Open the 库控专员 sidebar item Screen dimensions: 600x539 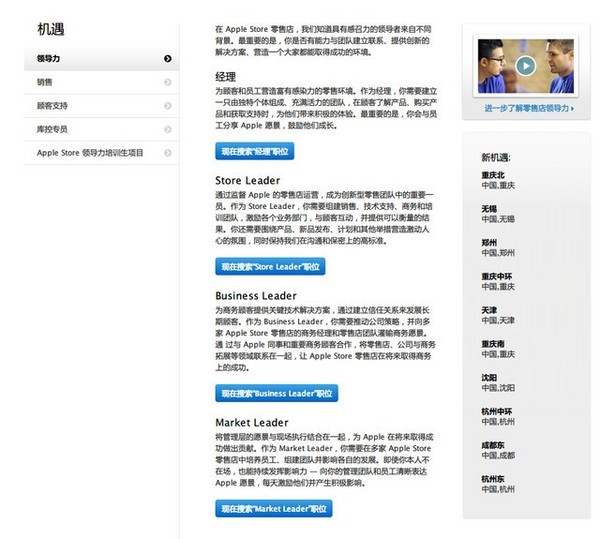coord(101,129)
